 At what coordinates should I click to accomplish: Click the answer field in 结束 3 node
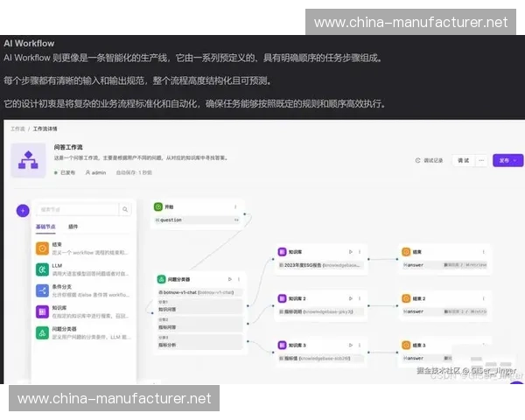point(427,359)
